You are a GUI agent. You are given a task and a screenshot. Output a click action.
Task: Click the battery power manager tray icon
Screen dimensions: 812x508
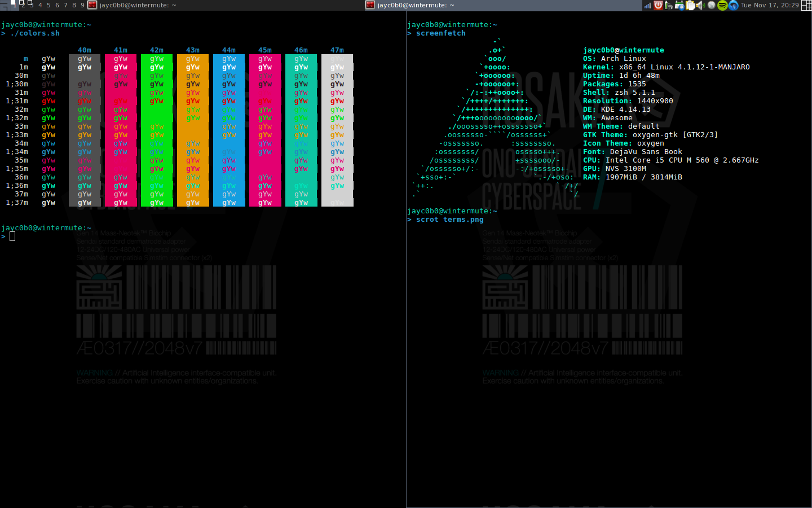[x=669, y=6]
